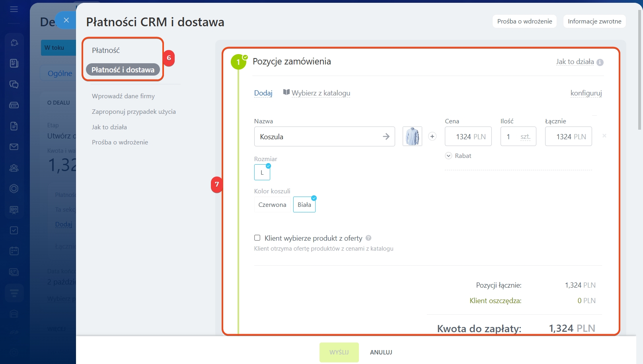Click the ANULUJ button

[381, 352]
